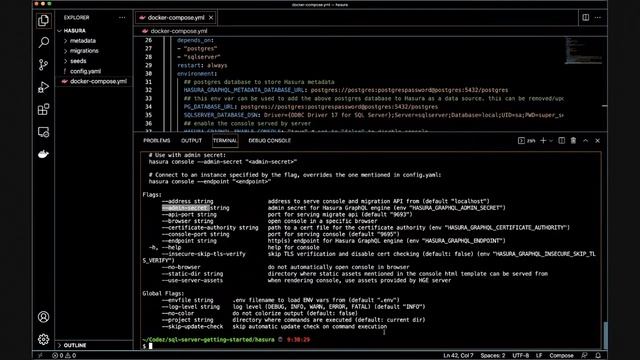The height and width of the screenshot is (360, 640).
Task: Switch to the OUTPUT tab
Action: [x=191, y=140]
